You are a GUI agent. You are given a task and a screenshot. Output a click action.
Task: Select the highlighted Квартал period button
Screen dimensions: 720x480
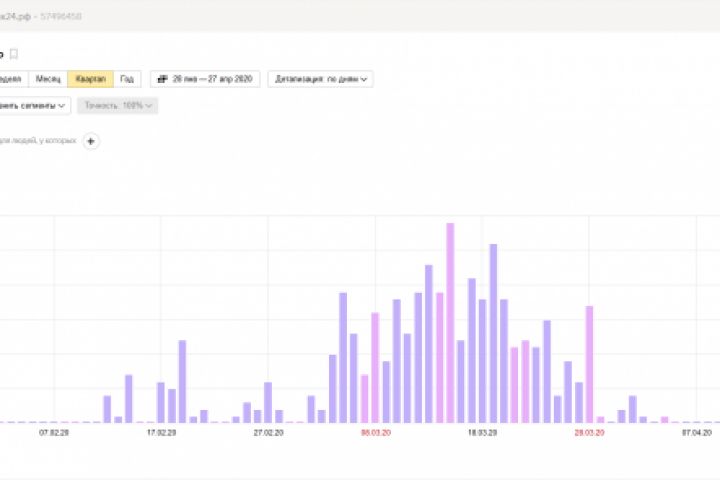(x=90, y=79)
